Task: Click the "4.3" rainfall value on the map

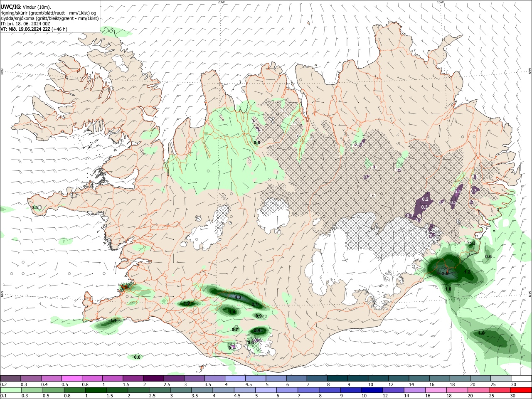Action: click(238, 298)
